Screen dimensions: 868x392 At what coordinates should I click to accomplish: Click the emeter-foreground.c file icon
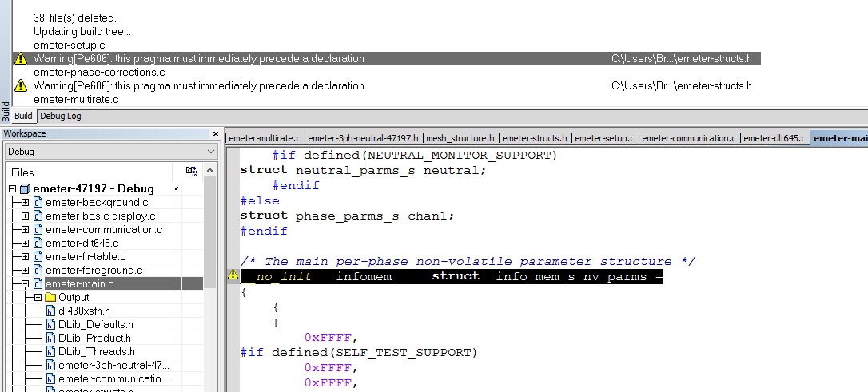click(x=38, y=271)
